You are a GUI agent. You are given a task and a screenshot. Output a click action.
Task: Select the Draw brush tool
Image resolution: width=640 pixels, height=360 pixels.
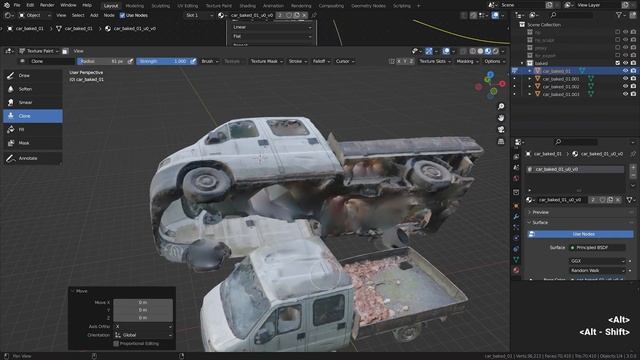point(33,76)
